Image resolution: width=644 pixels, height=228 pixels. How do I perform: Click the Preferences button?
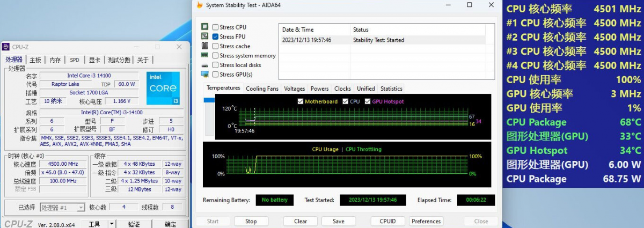click(x=426, y=221)
